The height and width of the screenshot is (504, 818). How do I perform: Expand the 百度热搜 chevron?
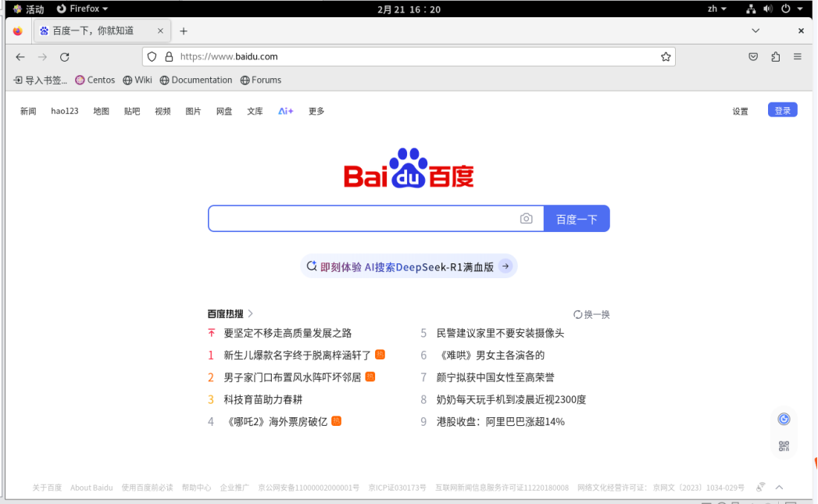tap(251, 313)
